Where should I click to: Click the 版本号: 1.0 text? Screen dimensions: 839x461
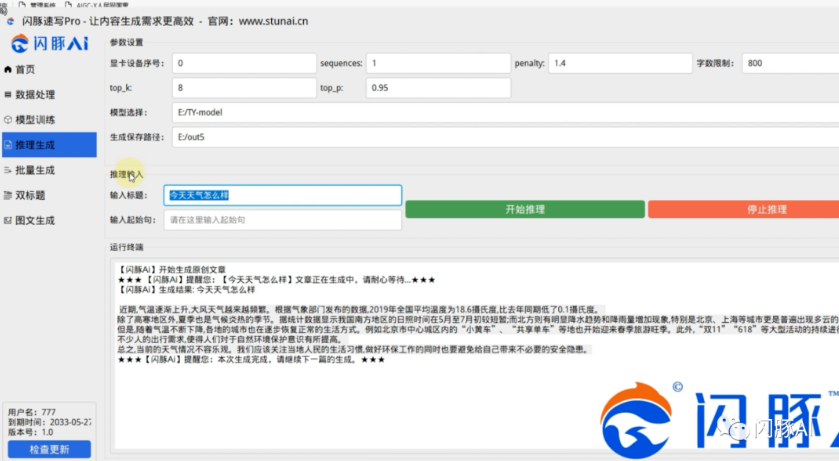click(30, 432)
